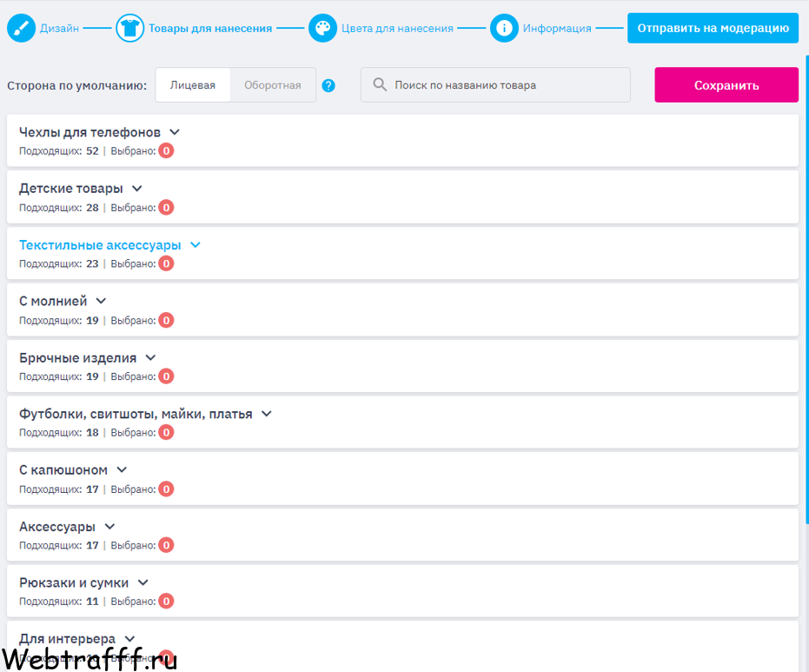Click Футболки, свитшоты, майки, платья heading
809x672 pixels.
(136, 414)
